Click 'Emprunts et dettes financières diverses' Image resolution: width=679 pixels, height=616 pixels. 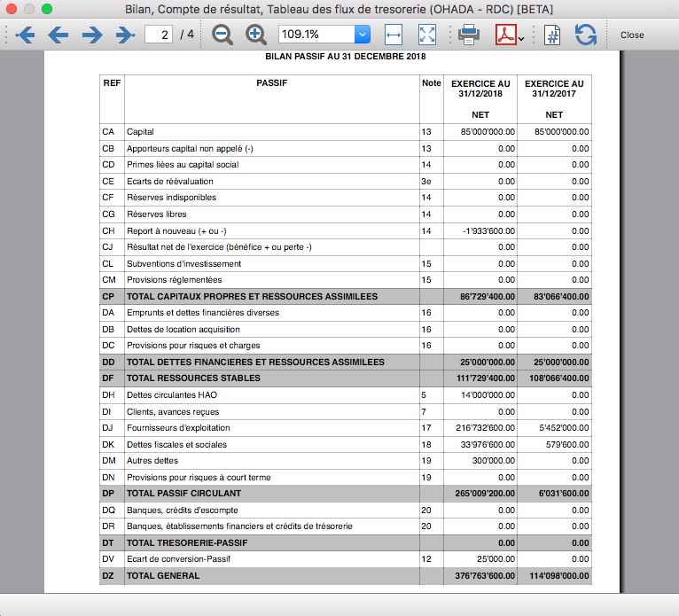203,313
